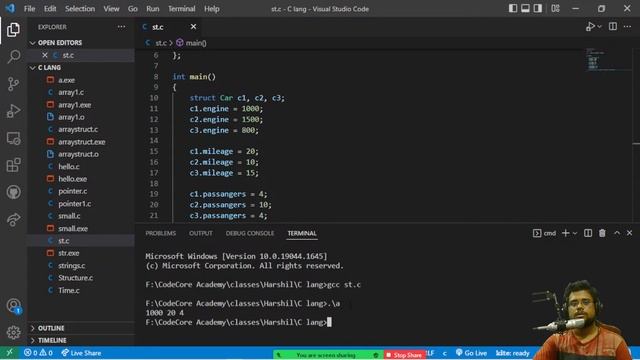Click the Stop Share button

point(404,355)
